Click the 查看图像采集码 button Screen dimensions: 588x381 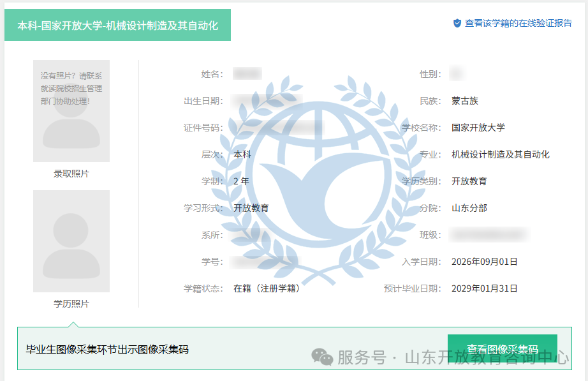pos(502,349)
